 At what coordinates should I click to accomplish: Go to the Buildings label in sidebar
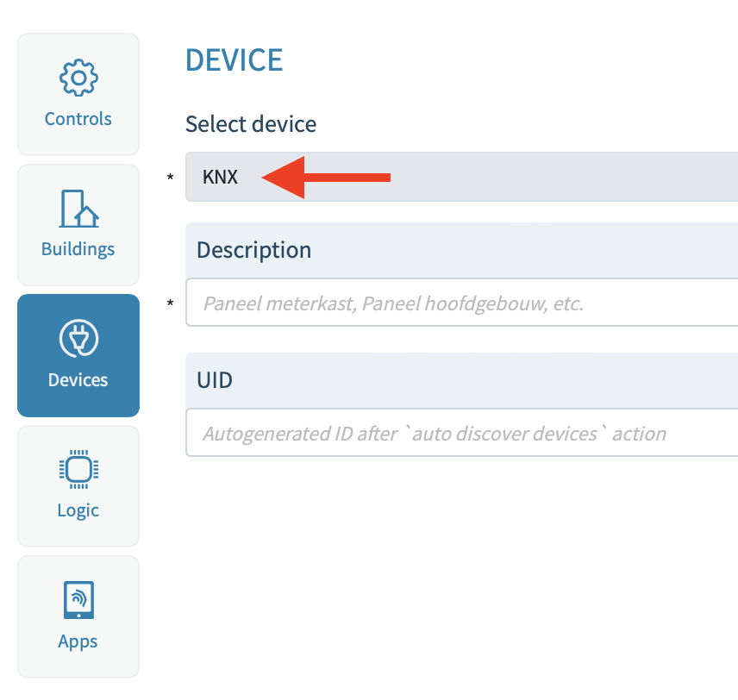pyautogui.click(x=78, y=249)
